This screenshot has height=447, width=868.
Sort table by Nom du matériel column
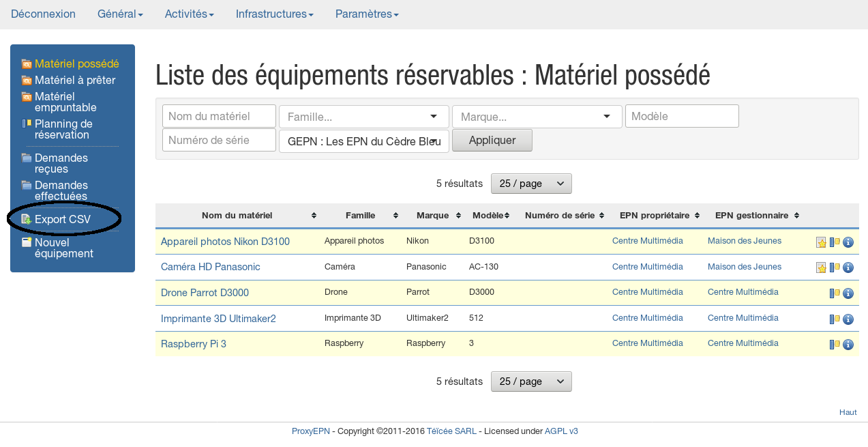pyautogui.click(x=314, y=216)
